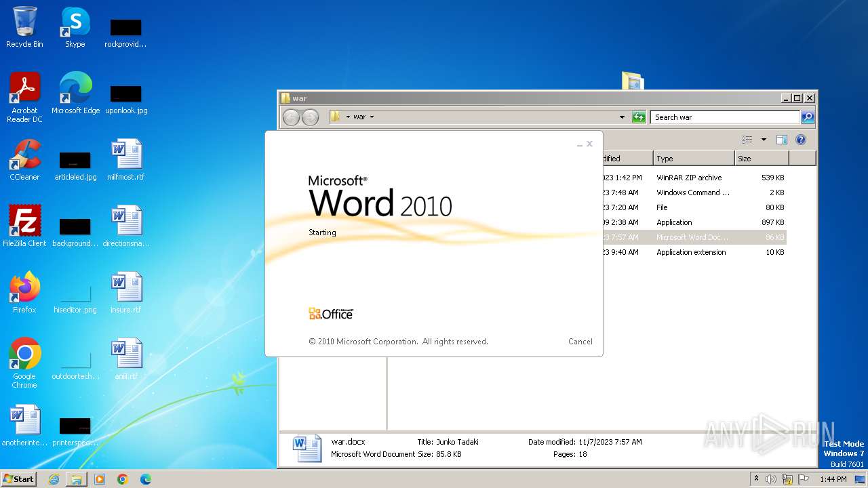Open the Windows Explorer taskbar button
Image resolution: width=868 pixels, height=488 pixels.
[x=77, y=479]
